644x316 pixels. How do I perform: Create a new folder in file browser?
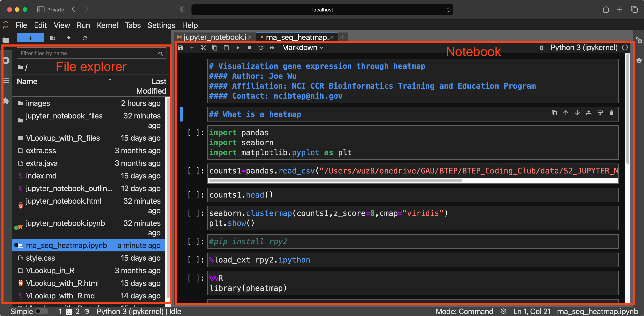pyautogui.click(x=53, y=38)
